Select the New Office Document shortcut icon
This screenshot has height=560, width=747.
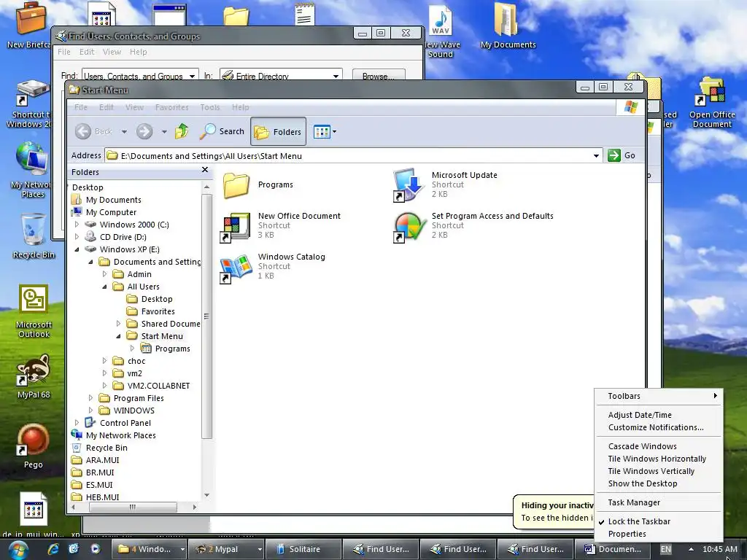pos(235,227)
